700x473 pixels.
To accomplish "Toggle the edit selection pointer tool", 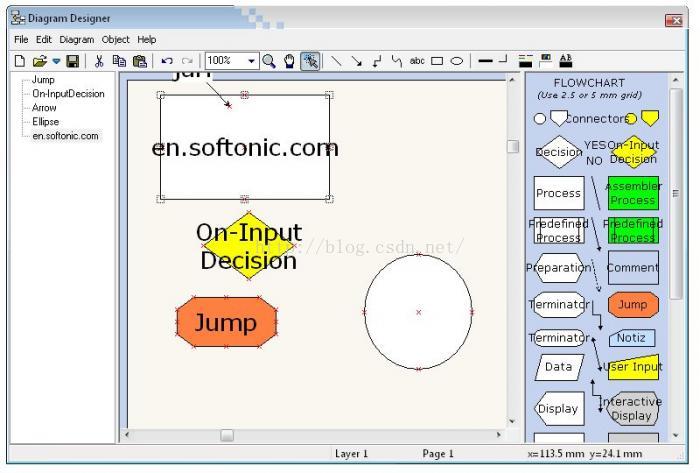I will (310, 61).
